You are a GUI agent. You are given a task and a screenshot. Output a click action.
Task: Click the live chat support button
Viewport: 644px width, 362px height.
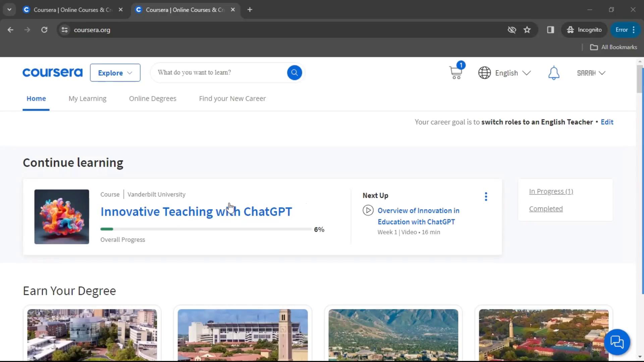617,342
